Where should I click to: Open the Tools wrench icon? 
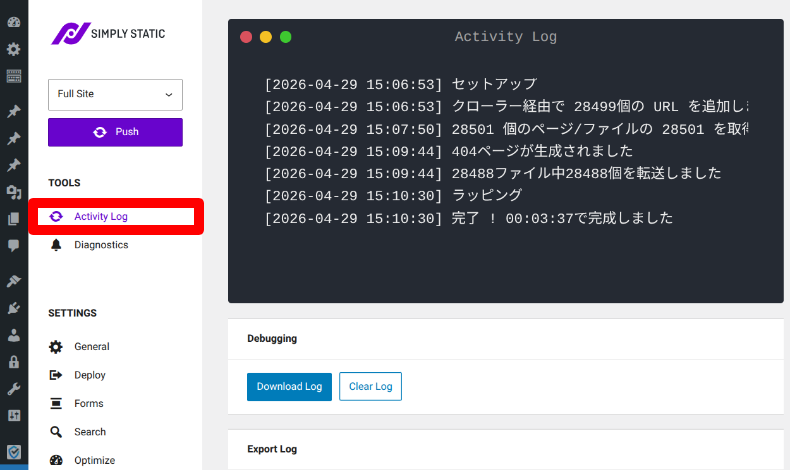pyautogui.click(x=14, y=388)
